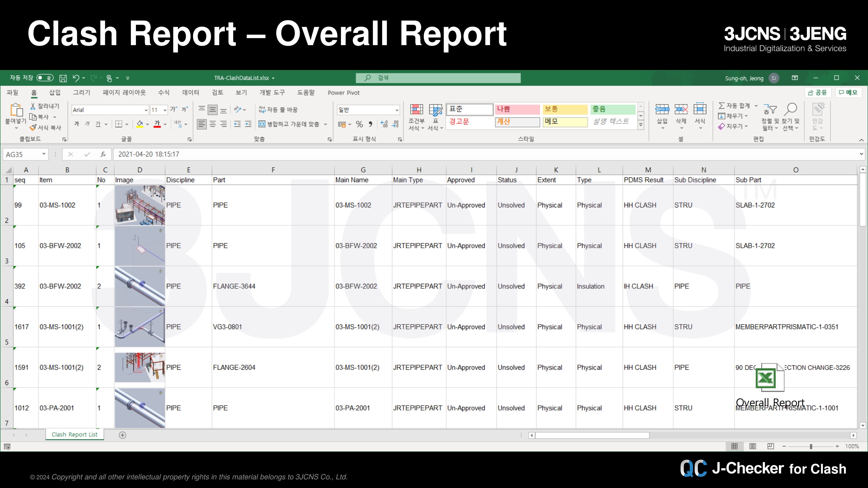This screenshot has height=488, width=868.
Task: Switch to Page Break Preview icon
Action: [x=770, y=446]
